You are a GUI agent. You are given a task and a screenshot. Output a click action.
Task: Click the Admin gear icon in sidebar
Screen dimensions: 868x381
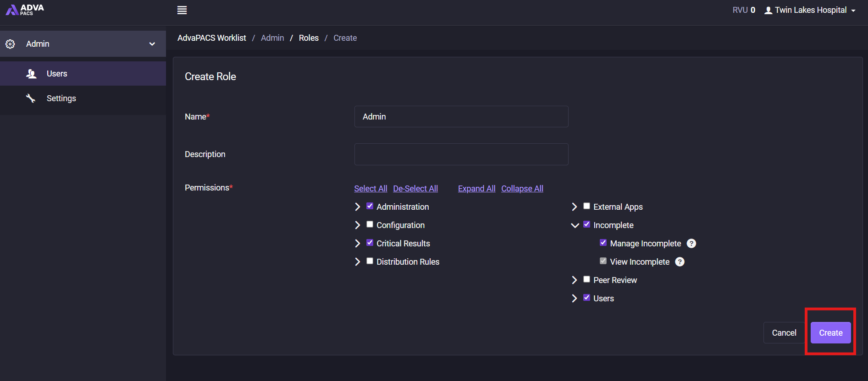(10, 44)
